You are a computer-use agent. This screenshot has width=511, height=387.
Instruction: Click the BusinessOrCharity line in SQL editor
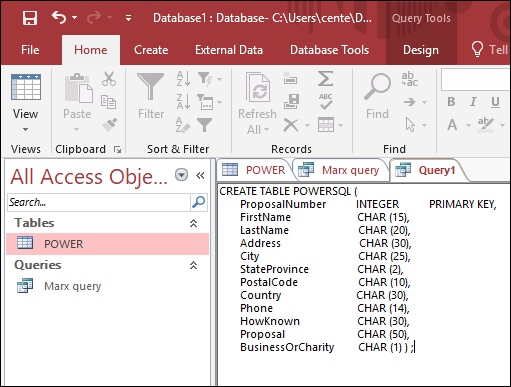tap(327, 347)
